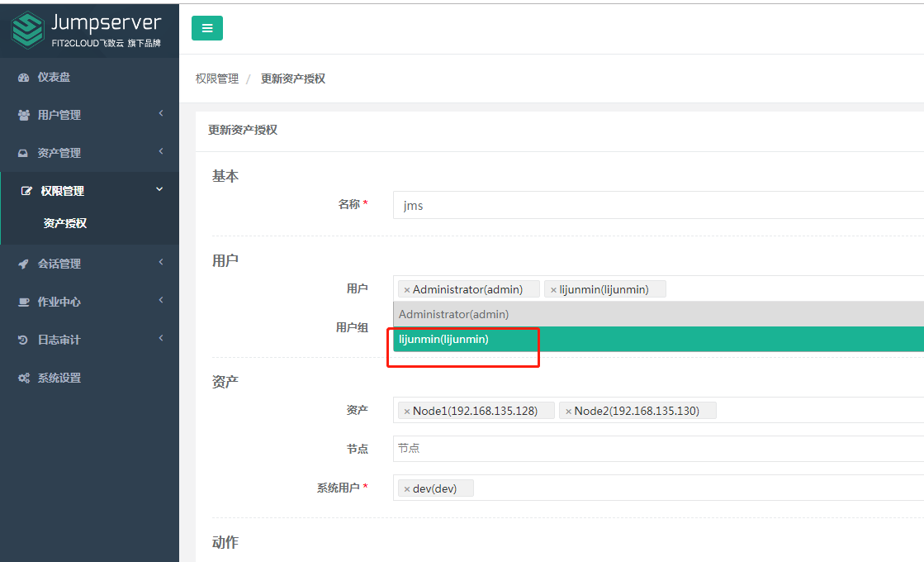Viewport: 924px width, 562px height.
Task: Collapse the 权限管理 down chevron
Action: 159,189
